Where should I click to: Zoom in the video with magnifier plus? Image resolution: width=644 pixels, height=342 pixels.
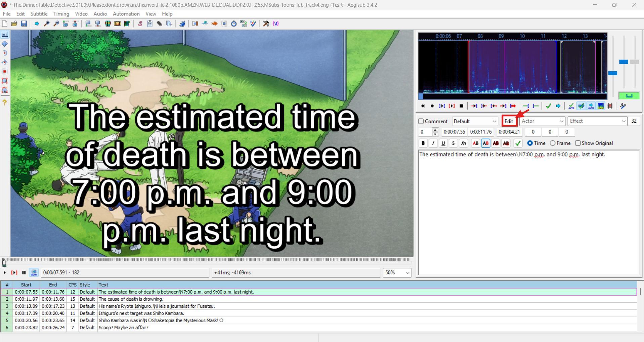46,24
